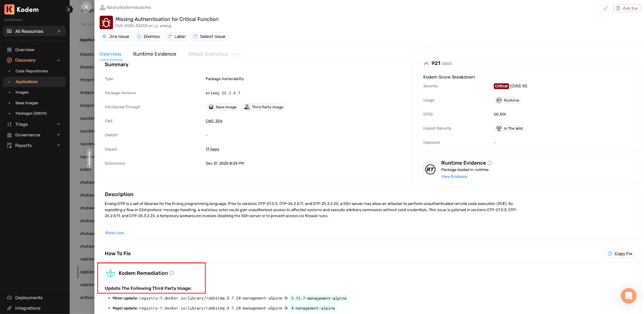Open the 17 Apps impact link
Viewport: 644px width, 314px height.
coord(212,149)
